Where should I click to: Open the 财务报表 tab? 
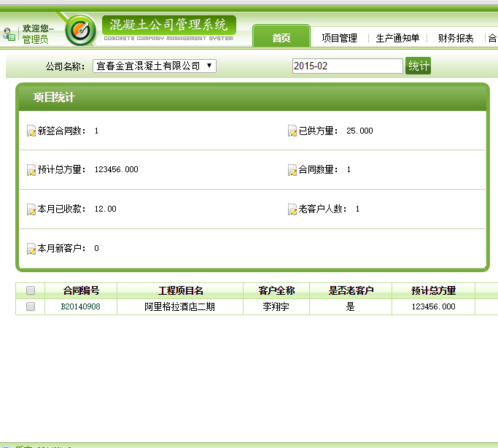point(456,38)
